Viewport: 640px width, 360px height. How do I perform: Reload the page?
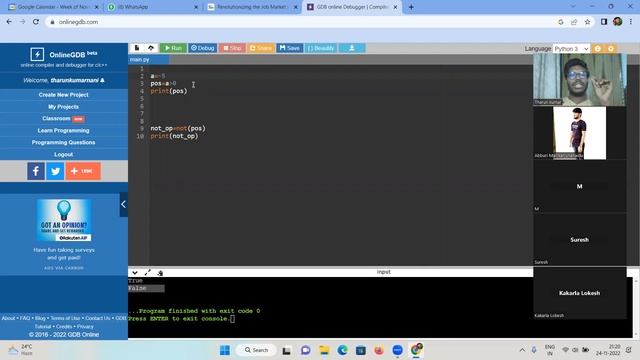coord(36,22)
